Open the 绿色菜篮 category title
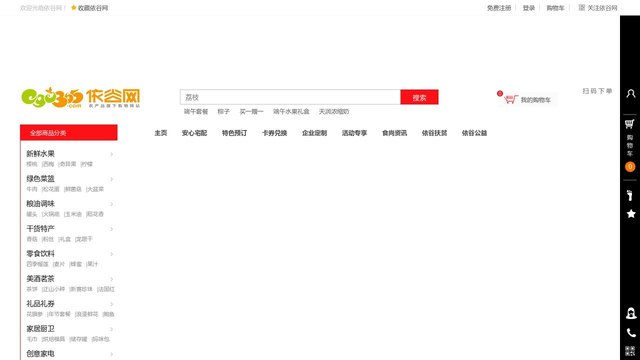Image resolution: width=640 pixels, height=360 pixels. 40,179
